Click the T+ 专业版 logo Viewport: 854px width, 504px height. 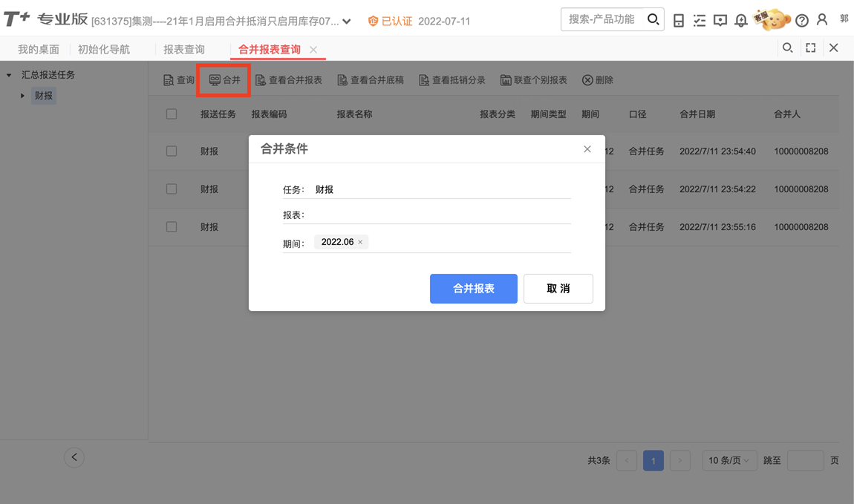[x=46, y=19]
